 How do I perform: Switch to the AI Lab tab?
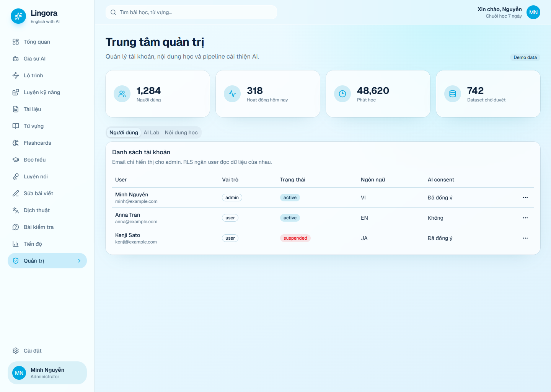point(152,132)
